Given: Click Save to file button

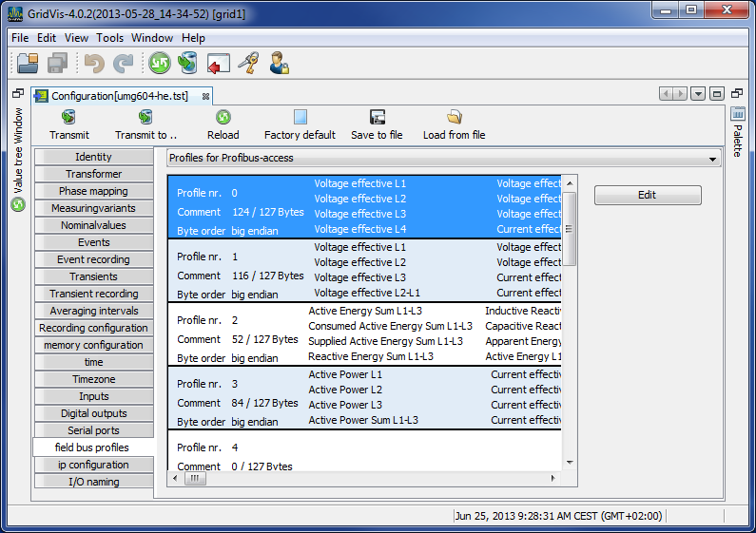Looking at the screenshot, I should pyautogui.click(x=377, y=124).
